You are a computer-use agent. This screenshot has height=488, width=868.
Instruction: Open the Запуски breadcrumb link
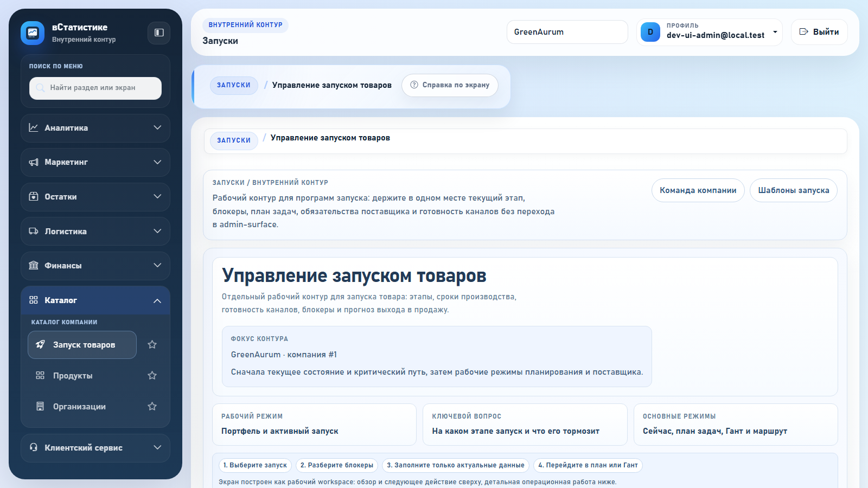tap(234, 85)
